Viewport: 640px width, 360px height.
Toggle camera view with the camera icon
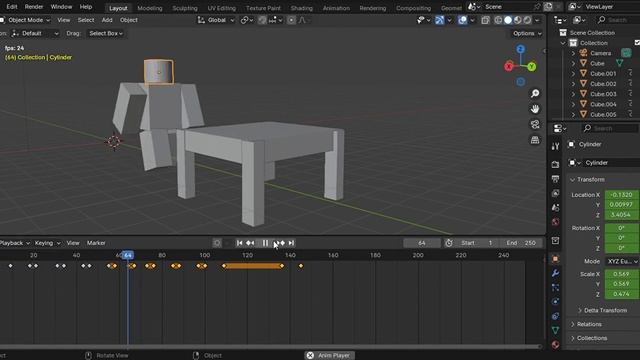(535, 124)
